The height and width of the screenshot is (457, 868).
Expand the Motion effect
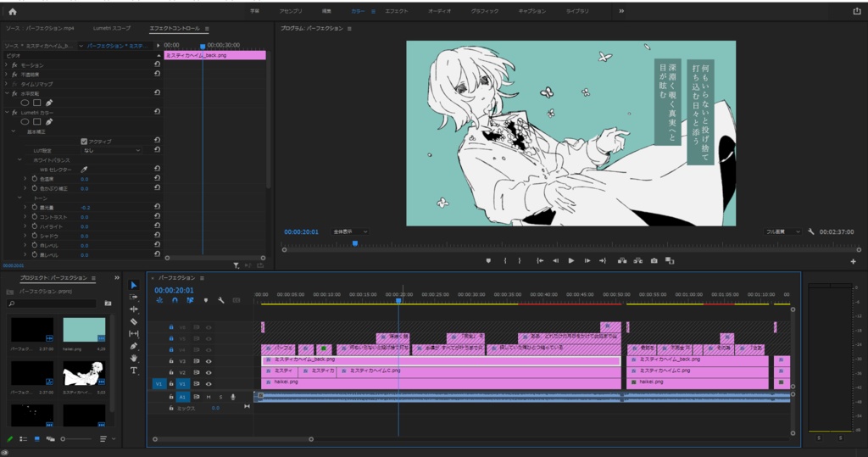pos(7,64)
